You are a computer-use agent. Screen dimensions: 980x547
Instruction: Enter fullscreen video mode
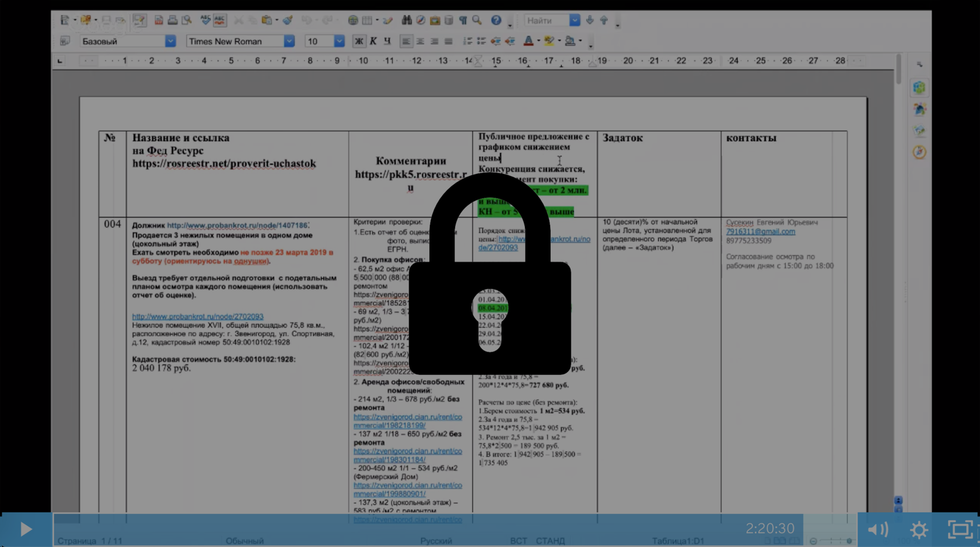point(960,530)
